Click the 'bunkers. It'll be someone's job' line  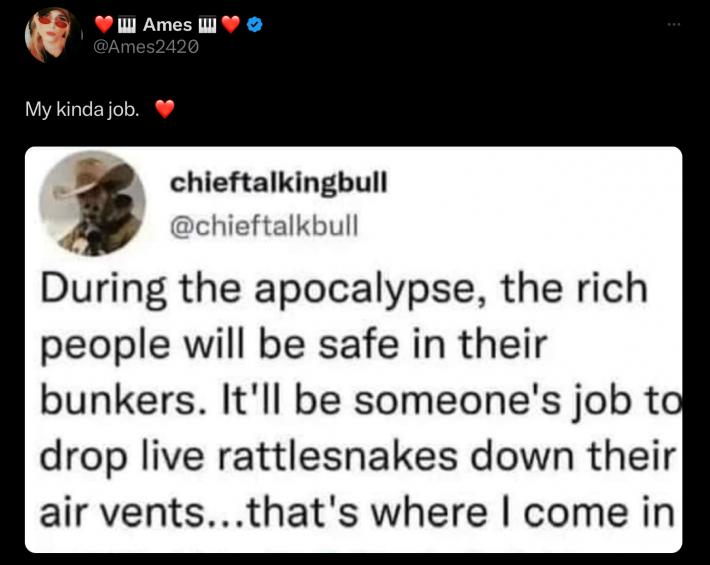coord(360,402)
